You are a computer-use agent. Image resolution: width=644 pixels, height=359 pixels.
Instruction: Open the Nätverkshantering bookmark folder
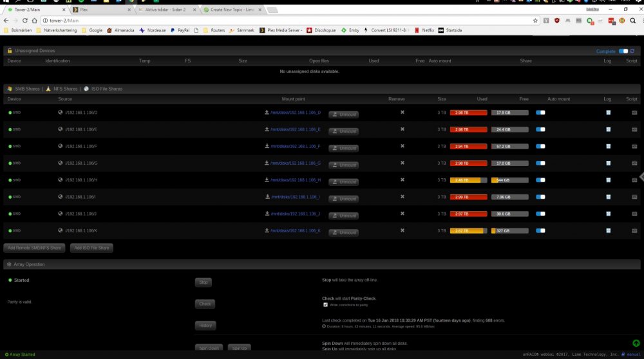point(56,30)
